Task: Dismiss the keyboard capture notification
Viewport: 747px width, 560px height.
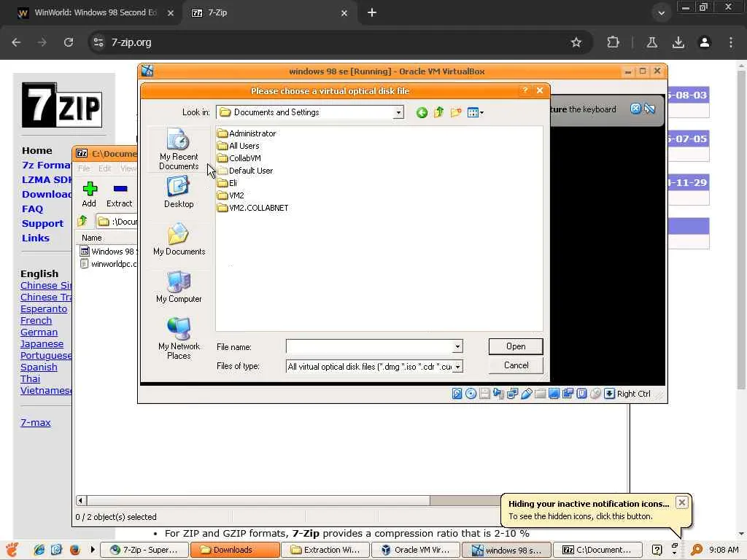Action: point(635,109)
